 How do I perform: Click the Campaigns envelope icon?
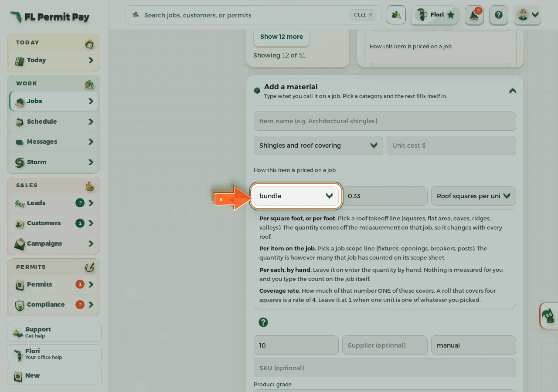tap(20, 243)
